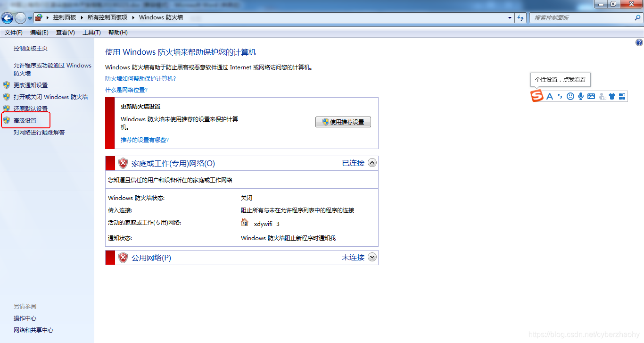Image resolution: width=644 pixels, height=343 pixels.
Task: Minimize the Control Panel window
Action: tap(601, 4)
